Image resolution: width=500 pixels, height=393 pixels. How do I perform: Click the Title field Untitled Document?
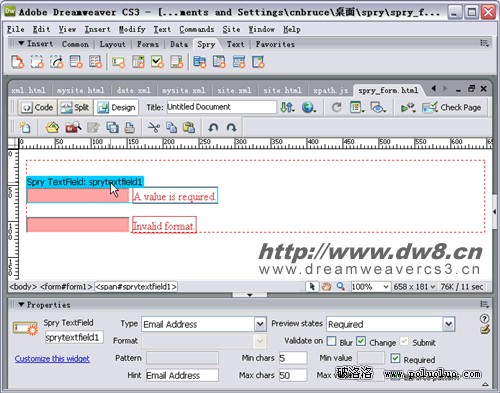coord(221,107)
